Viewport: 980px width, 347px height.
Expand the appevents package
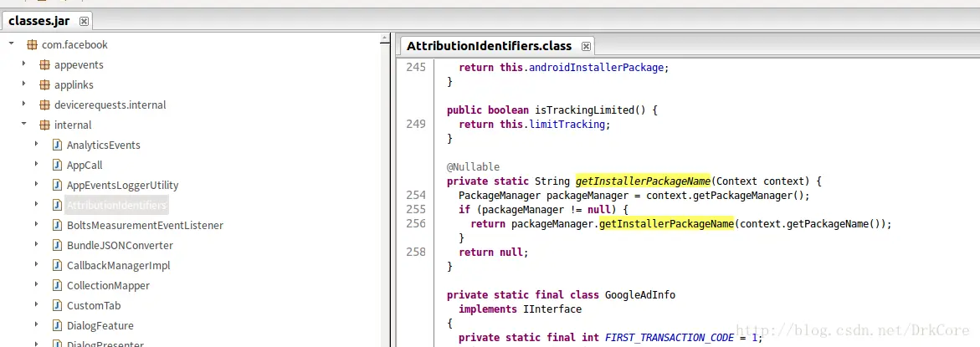pyautogui.click(x=23, y=64)
